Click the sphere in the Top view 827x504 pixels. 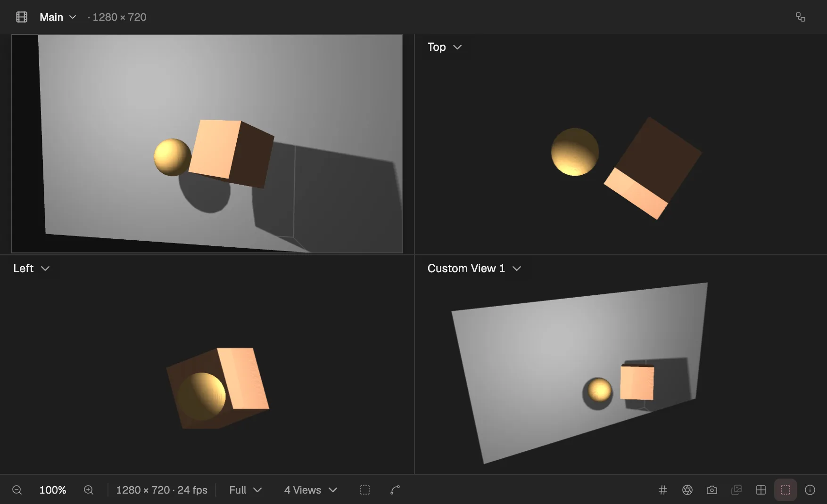[x=575, y=152]
